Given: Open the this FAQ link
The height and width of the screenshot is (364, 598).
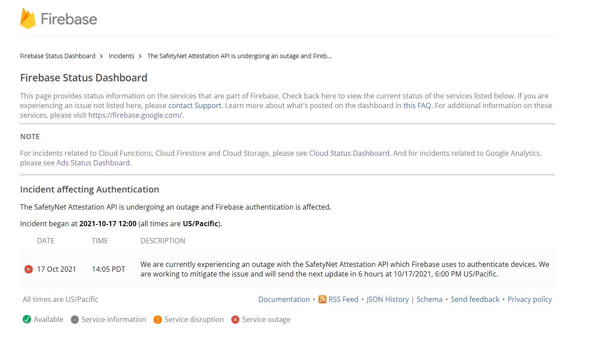Looking at the screenshot, I should tap(417, 105).
